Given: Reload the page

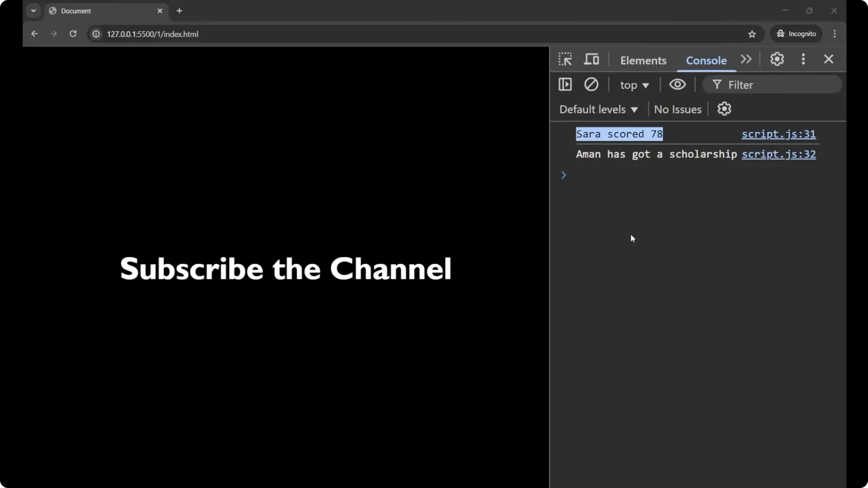Looking at the screenshot, I should coord(73,34).
